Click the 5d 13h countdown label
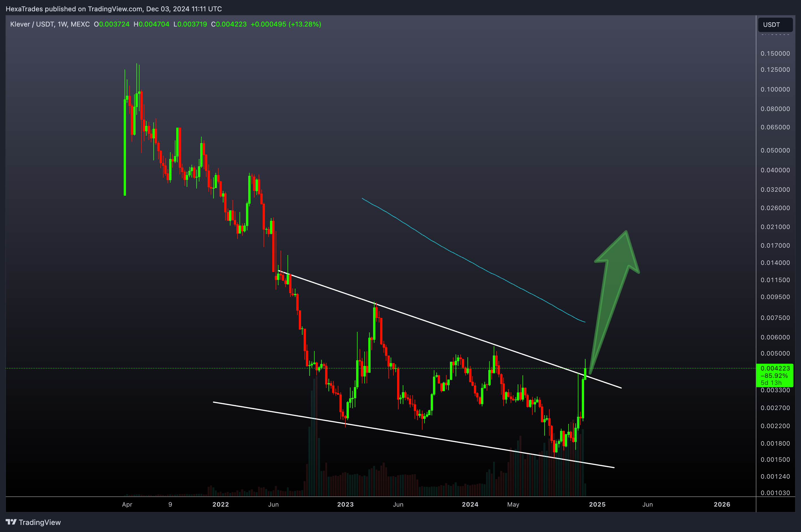Viewport: 801px width, 532px height. [771, 383]
